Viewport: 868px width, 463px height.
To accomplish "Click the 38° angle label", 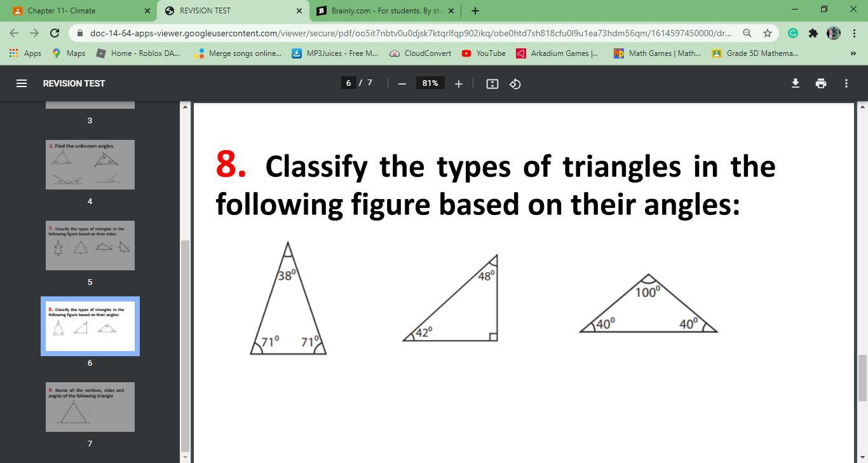I will tap(287, 275).
